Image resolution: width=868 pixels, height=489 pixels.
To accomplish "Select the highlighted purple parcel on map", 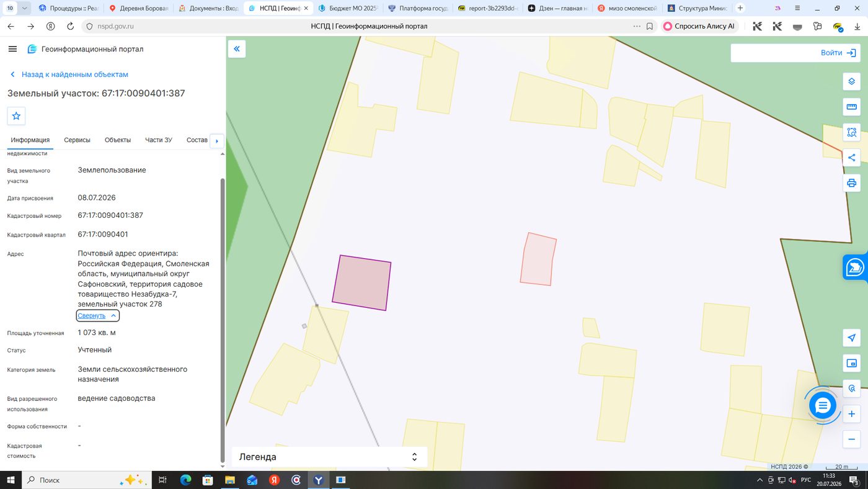I will click(x=362, y=282).
